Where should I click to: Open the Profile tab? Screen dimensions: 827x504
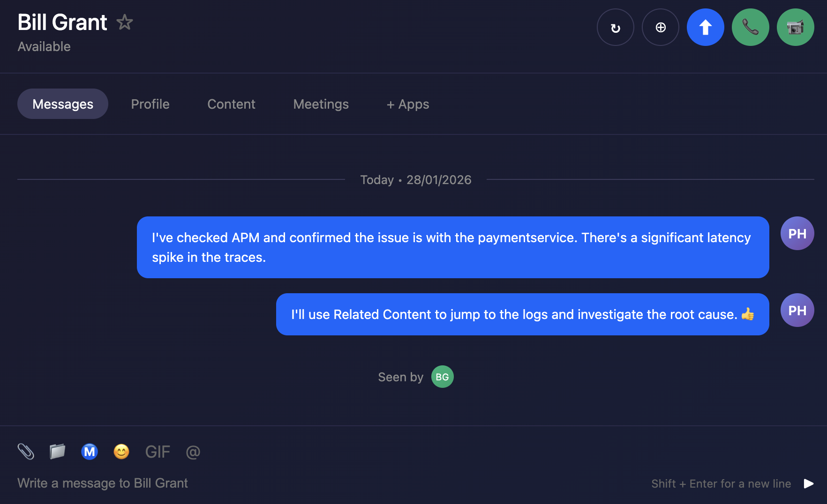click(x=150, y=104)
